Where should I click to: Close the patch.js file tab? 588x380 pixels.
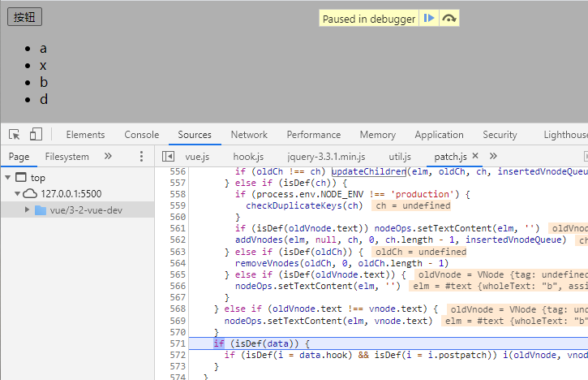475,155
